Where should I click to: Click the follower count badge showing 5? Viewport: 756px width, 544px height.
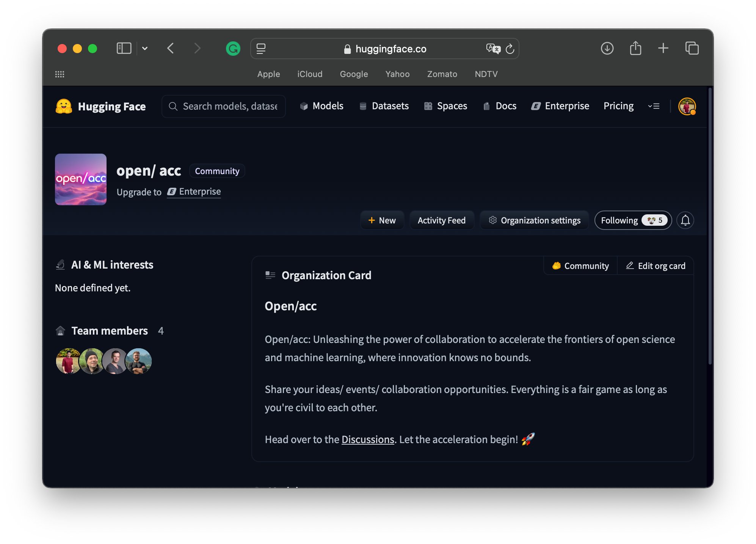pyautogui.click(x=654, y=220)
